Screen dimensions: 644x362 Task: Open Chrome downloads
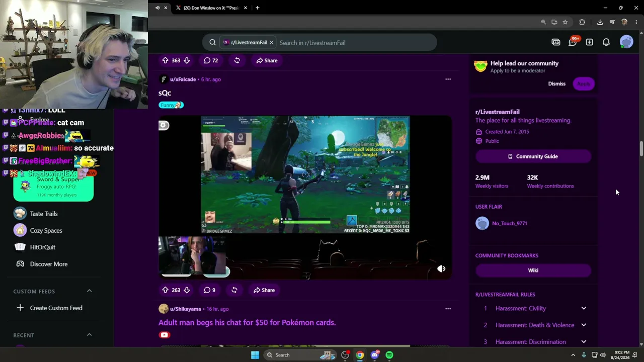pyautogui.click(x=600, y=22)
